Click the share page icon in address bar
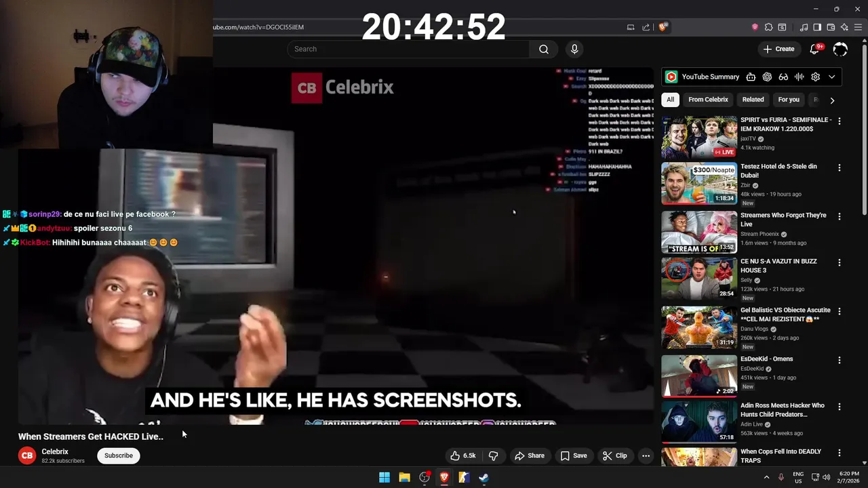This screenshot has height=488, width=868. click(x=646, y=27)
